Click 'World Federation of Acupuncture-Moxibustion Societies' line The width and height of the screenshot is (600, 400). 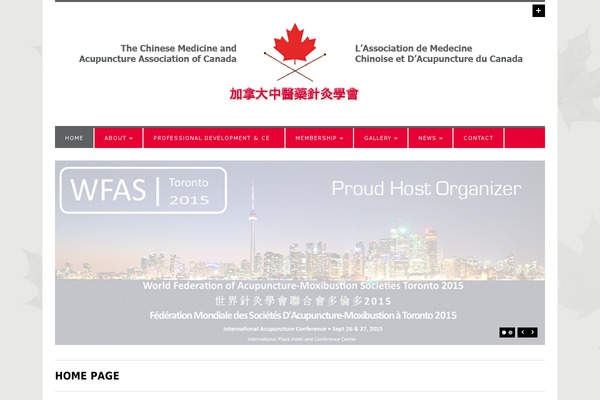[x=303, y=286]
